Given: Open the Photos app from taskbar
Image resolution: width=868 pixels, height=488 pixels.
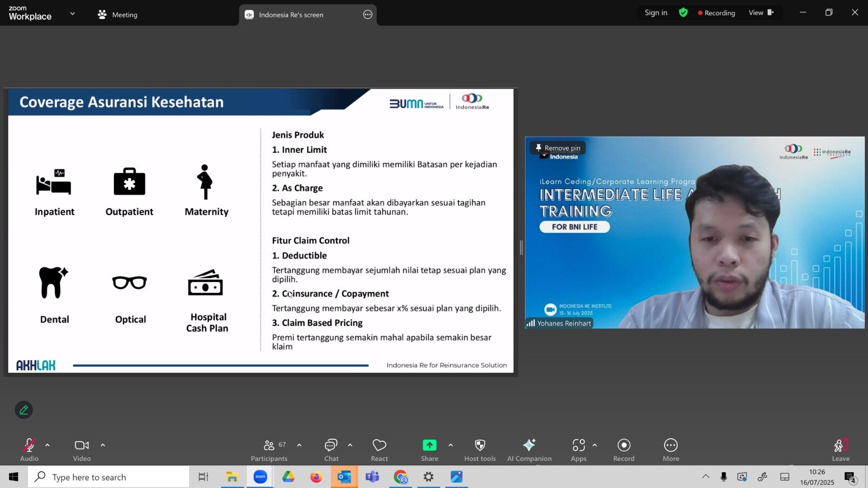Looking at the screenshot, I should [456, 477].
